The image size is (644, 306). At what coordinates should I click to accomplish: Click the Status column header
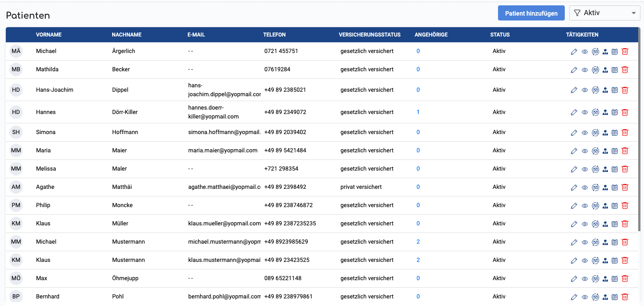500,35
